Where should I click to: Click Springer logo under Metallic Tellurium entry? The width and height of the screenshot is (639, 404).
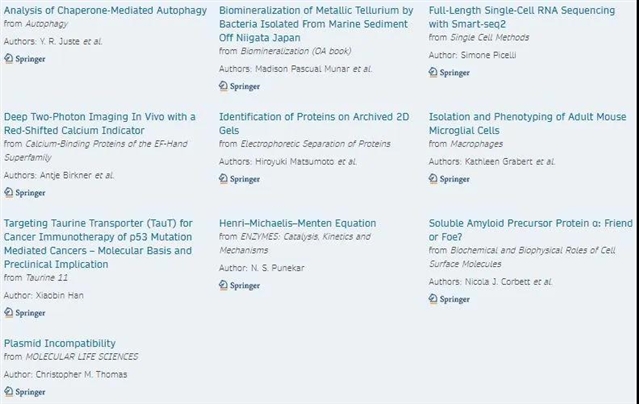[240, 86]
